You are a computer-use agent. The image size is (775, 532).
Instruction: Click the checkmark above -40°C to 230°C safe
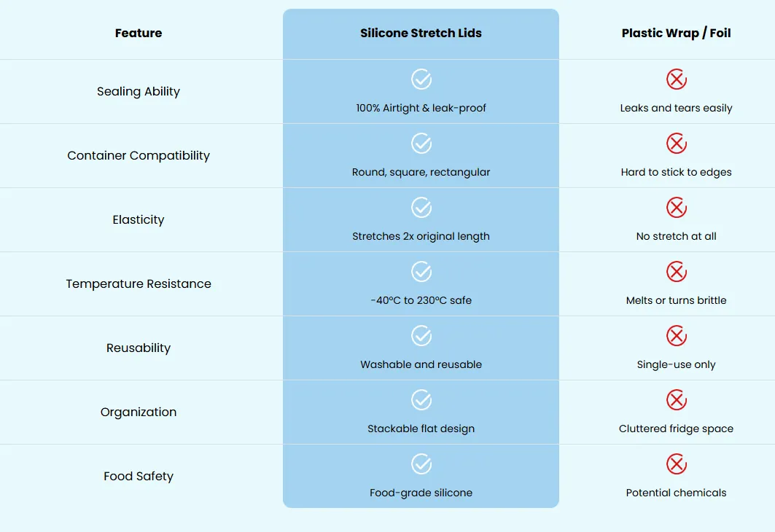pos(421,272)
